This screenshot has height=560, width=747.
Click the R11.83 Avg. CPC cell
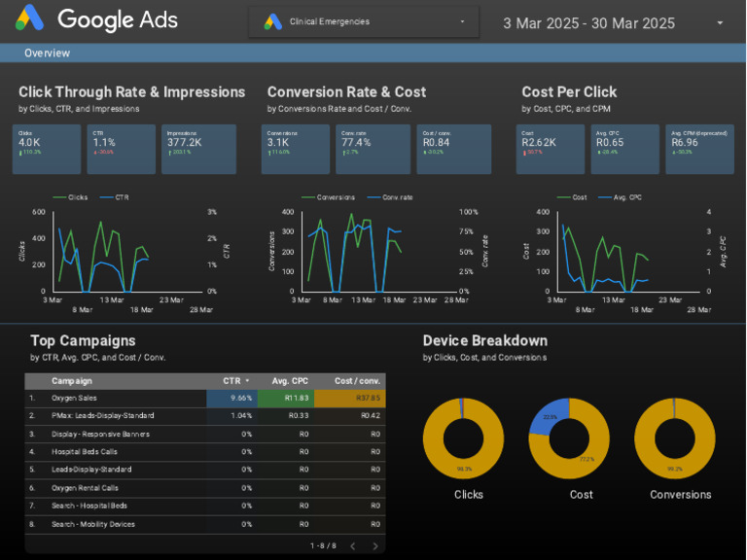[x=286, y=398]
